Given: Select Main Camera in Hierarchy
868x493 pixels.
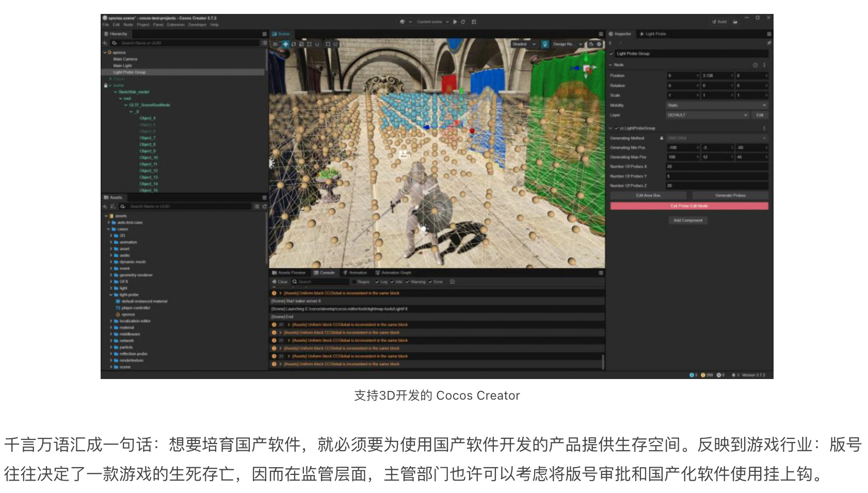Looking at the screenshot, I should point(125,59).
